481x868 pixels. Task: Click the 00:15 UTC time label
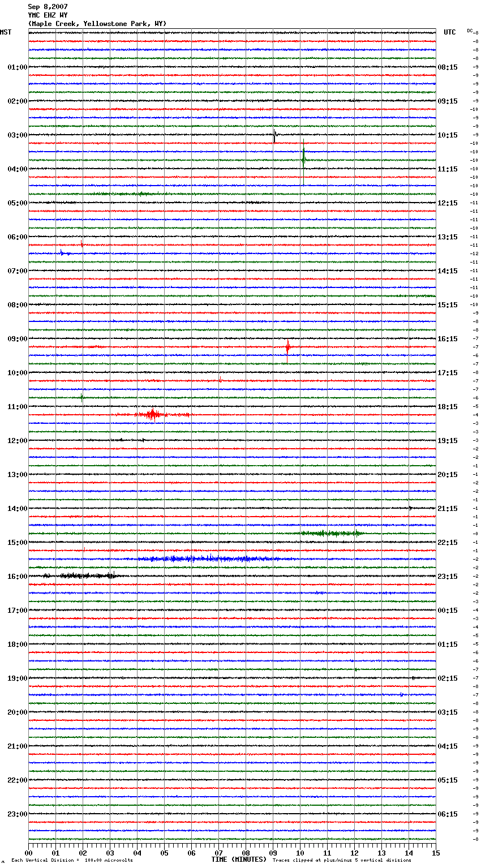click(x=448, y=611)
